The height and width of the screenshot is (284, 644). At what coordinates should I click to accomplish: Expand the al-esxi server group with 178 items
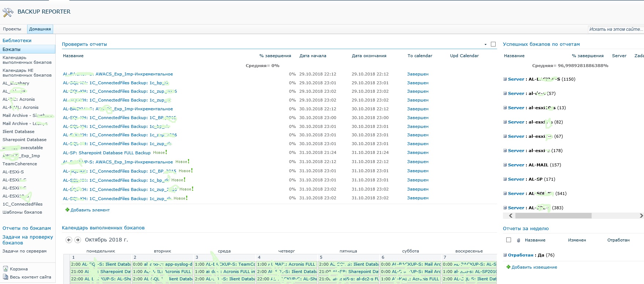click(x=505, y=151)
